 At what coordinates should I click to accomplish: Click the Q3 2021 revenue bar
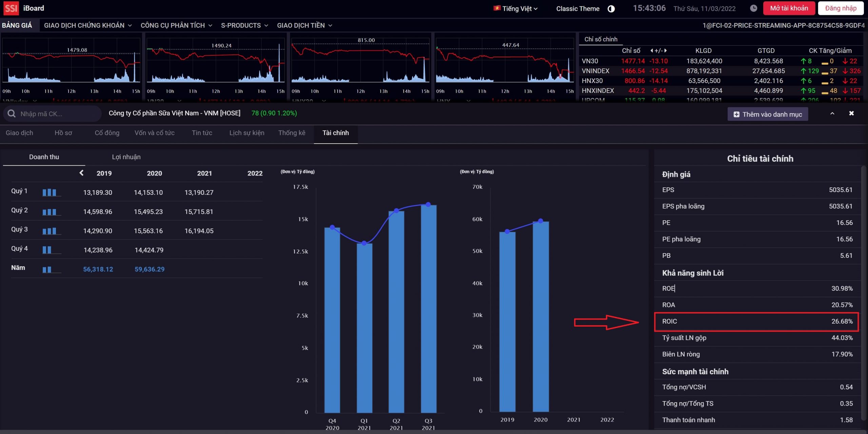(x=429, y=309)
